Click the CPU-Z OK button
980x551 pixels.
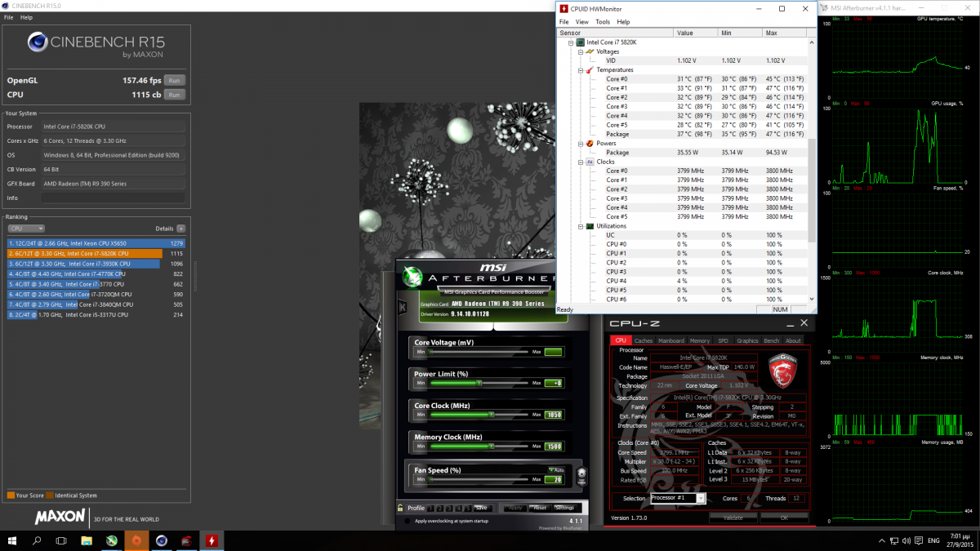tap(784, 518)
